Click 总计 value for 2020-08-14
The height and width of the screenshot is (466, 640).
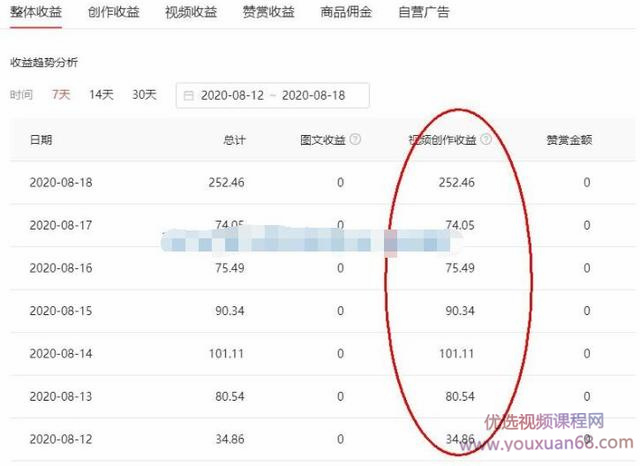coord(227,353)
